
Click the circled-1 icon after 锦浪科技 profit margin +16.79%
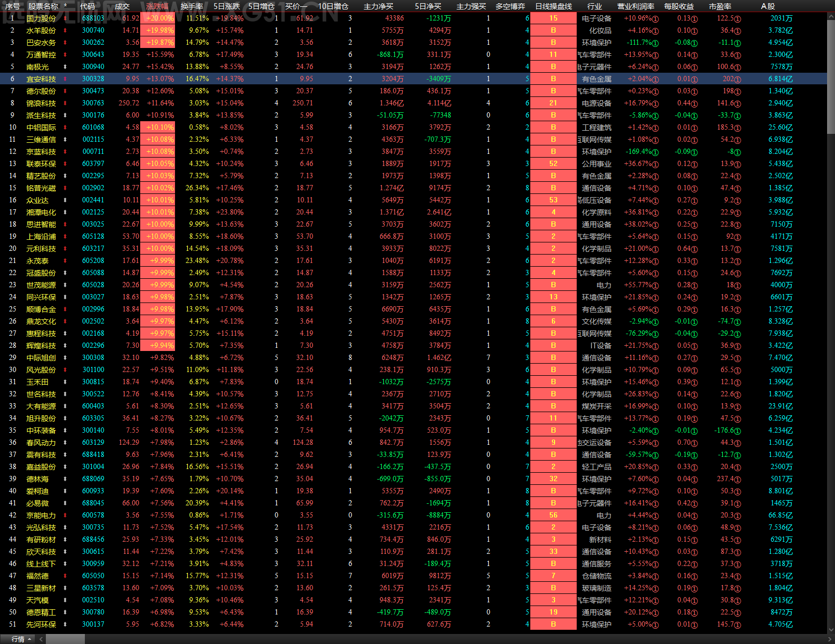coord(655,104)
